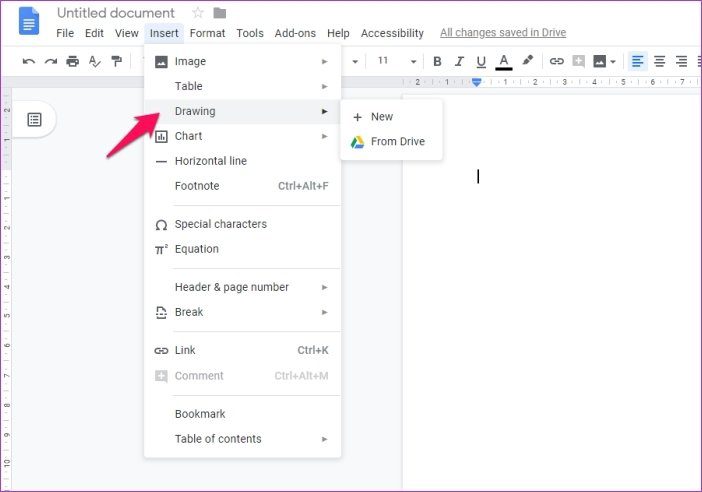Viewport: 702px width, 492px height.
Task: Open Special characters dialog
Action: [242, 224]
